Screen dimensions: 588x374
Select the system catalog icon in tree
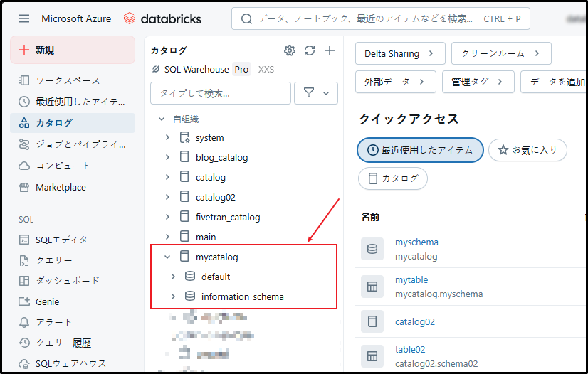(184, 137)
